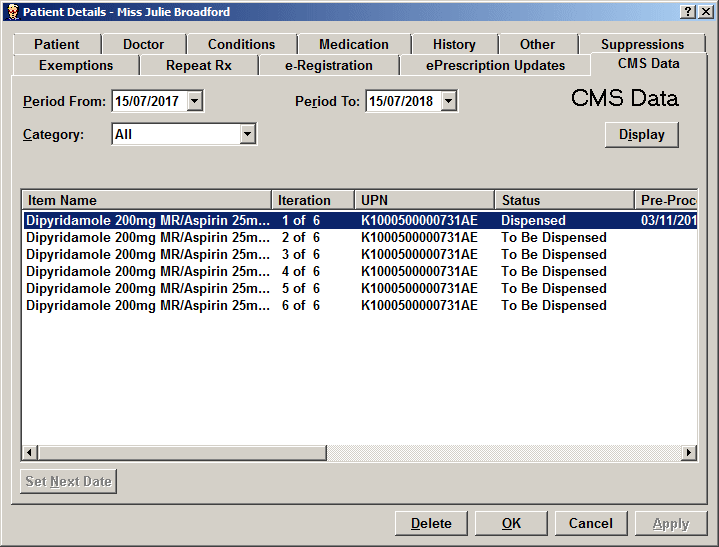Select the 6 of 6 Dipyridamole row
This screenshot has height=547, width=719.
click(x=147, y=305)
